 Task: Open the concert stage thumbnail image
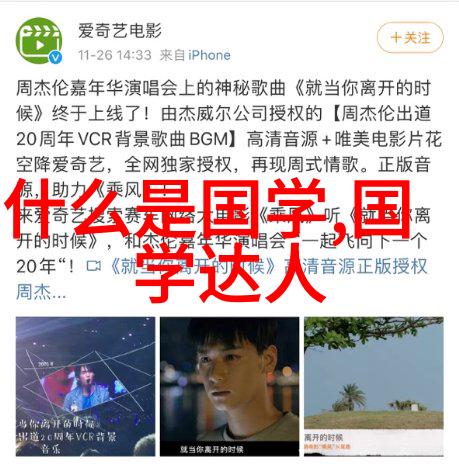point(85,386)
